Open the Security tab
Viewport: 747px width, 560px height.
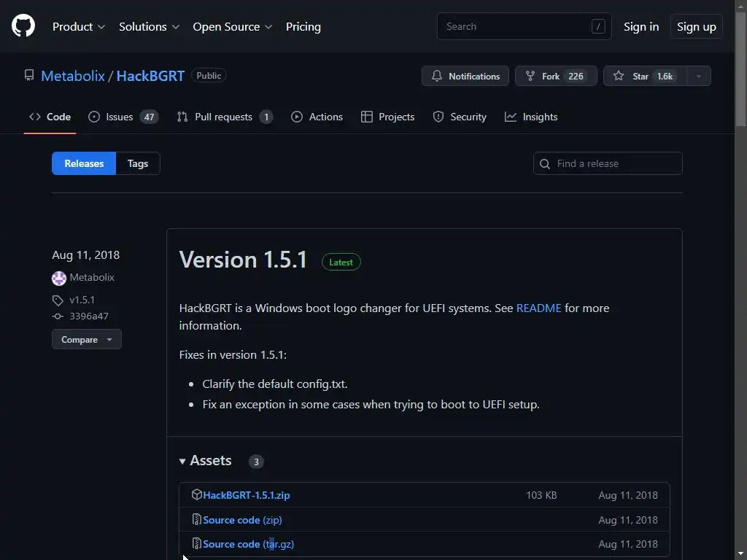pyautogui.click(x=460, y=117)
